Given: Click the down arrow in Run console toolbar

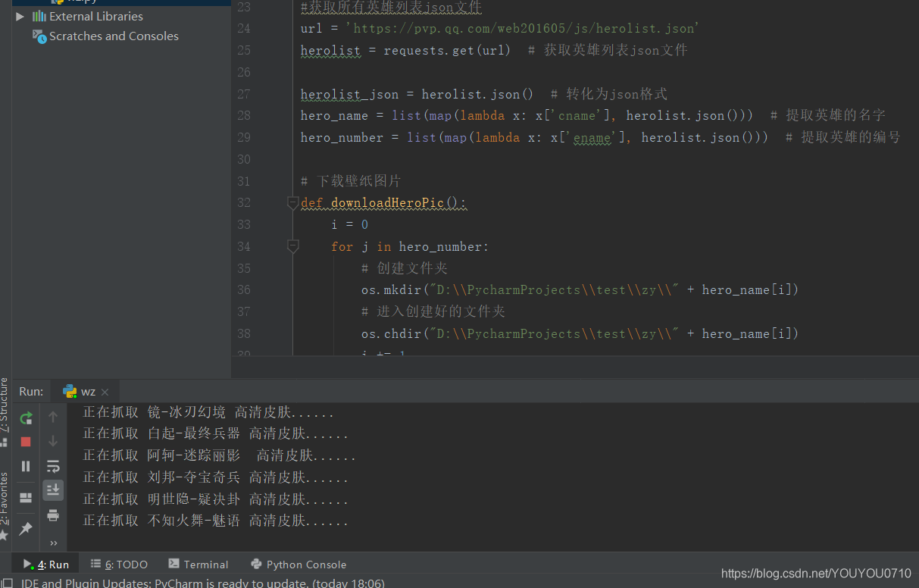Looking at the screenshot, I should tap(53, 441).
